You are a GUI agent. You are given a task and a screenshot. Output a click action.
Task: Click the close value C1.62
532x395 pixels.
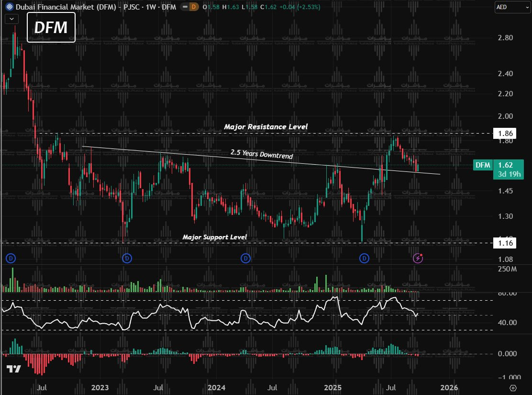268,7
